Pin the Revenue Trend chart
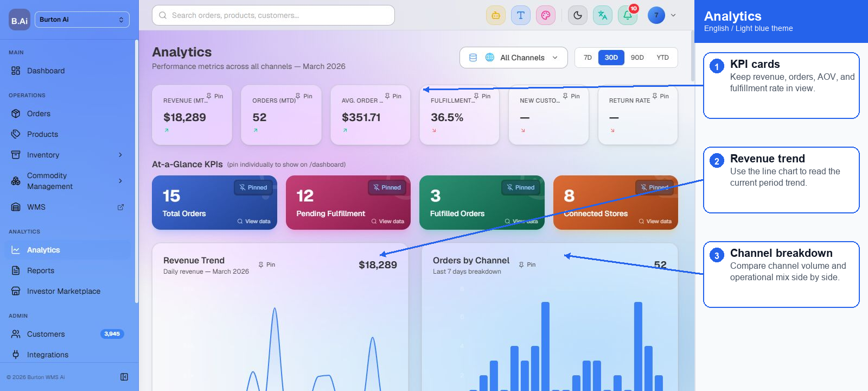 point(267,264)
